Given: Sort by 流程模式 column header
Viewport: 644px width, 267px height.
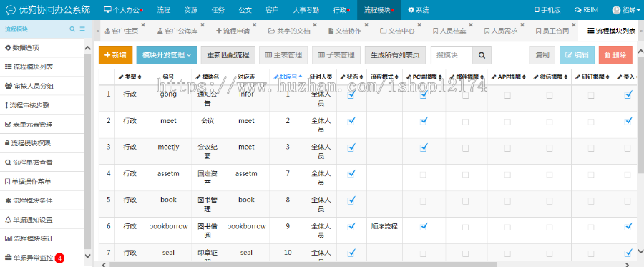Looking at the screenshot, I should pyautogui.click(x=384, y=77).
